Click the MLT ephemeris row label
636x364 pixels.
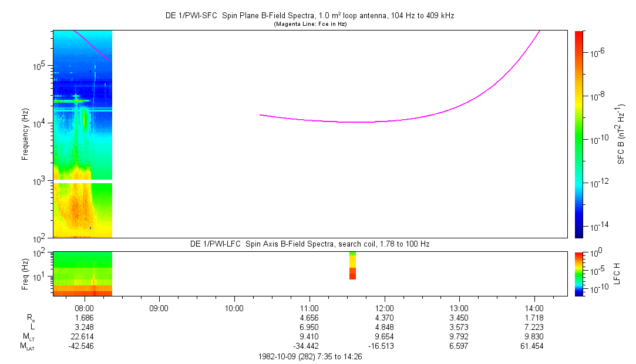click(x=29, y=337)
